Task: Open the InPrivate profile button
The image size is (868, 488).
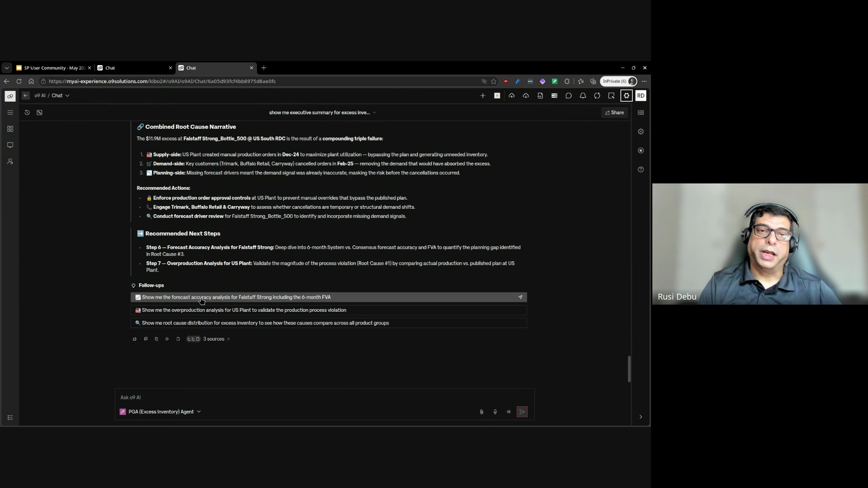Action: point(619,81)
